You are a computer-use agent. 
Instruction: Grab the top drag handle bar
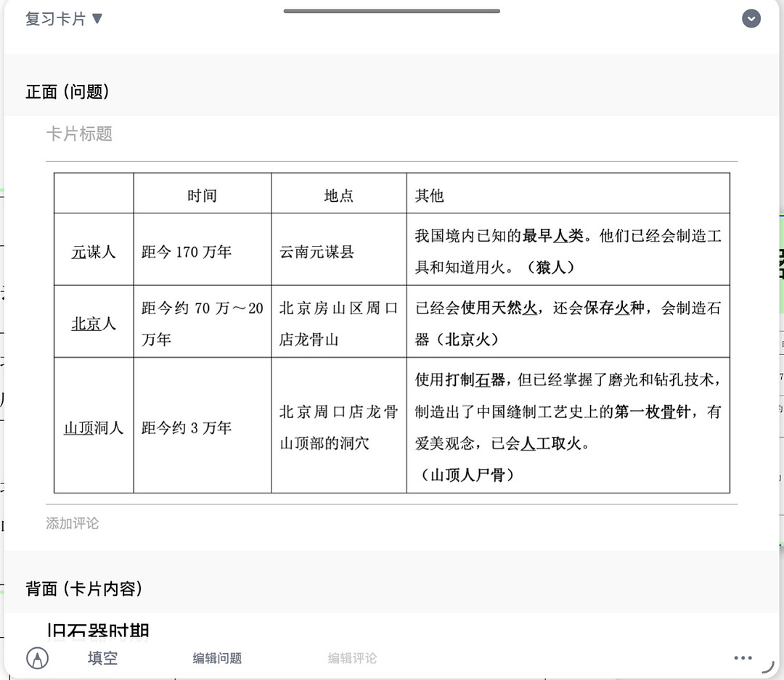point(391,11)
